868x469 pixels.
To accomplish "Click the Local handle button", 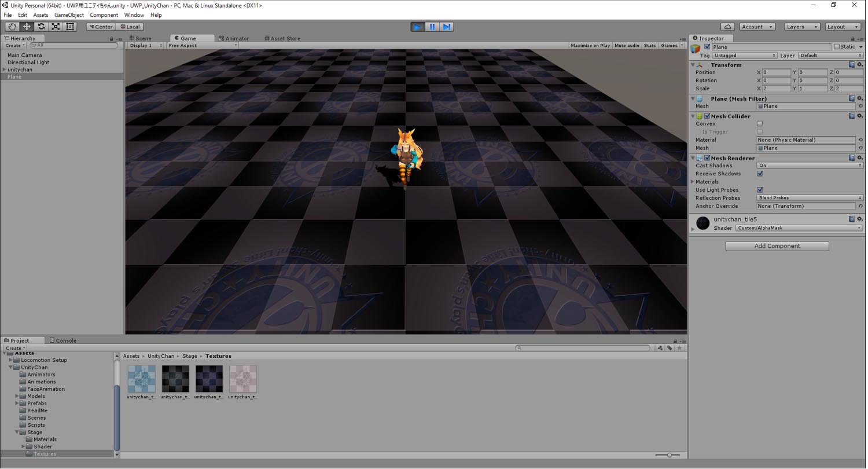I will tap(130, 27).
